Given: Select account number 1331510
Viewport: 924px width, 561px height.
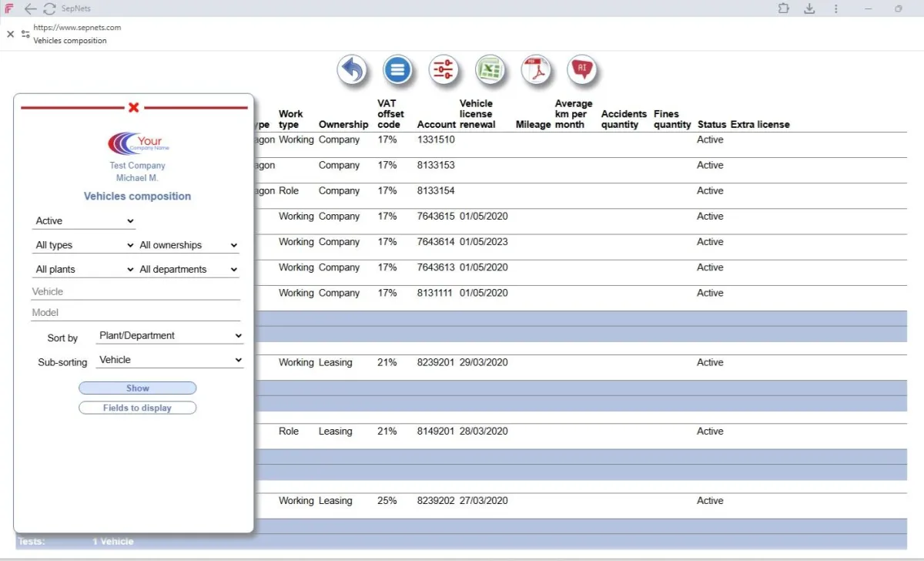Looking at the screenshot, I should point(436,140).
